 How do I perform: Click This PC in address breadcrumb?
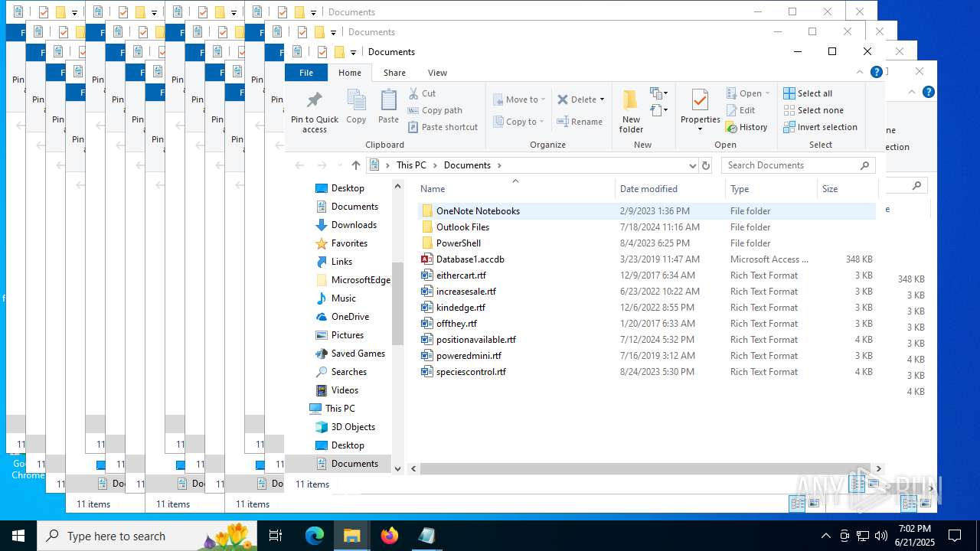point(411,165)
